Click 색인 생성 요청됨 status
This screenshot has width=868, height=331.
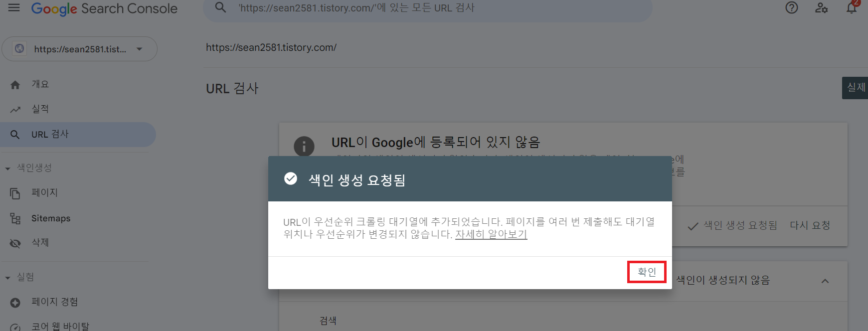point(732,226)
